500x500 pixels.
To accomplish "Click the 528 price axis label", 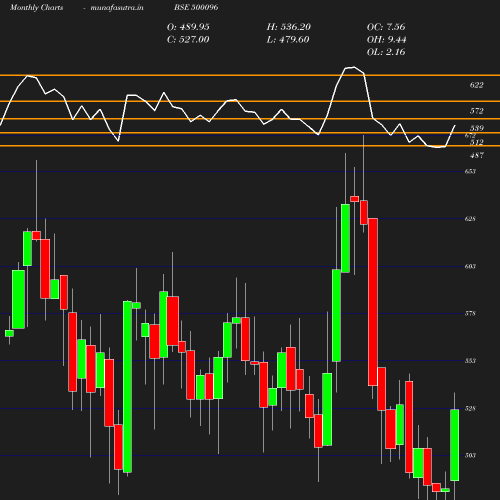I will pos(470,408).
